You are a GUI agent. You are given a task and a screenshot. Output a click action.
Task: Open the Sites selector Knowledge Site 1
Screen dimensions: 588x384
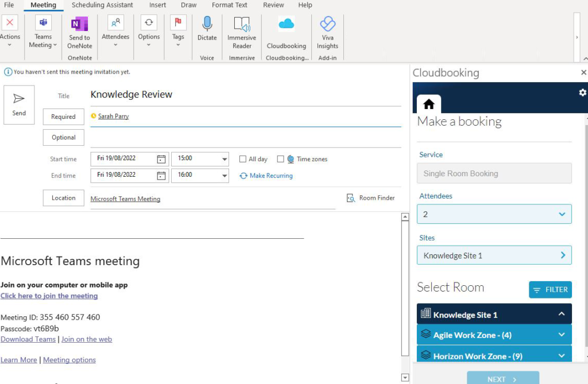[494, 255]
